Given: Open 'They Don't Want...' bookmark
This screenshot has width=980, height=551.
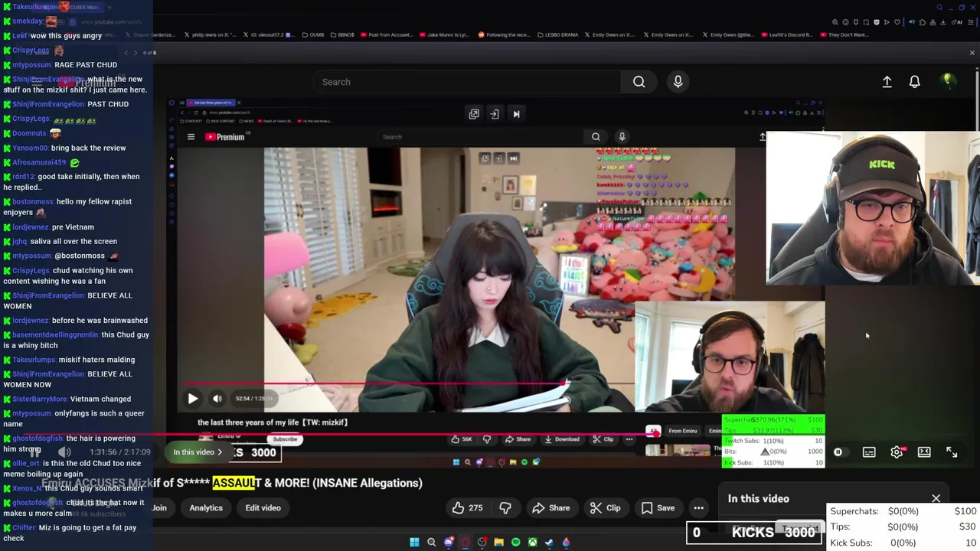Looking at the screenshot, I should coord(844,34).
